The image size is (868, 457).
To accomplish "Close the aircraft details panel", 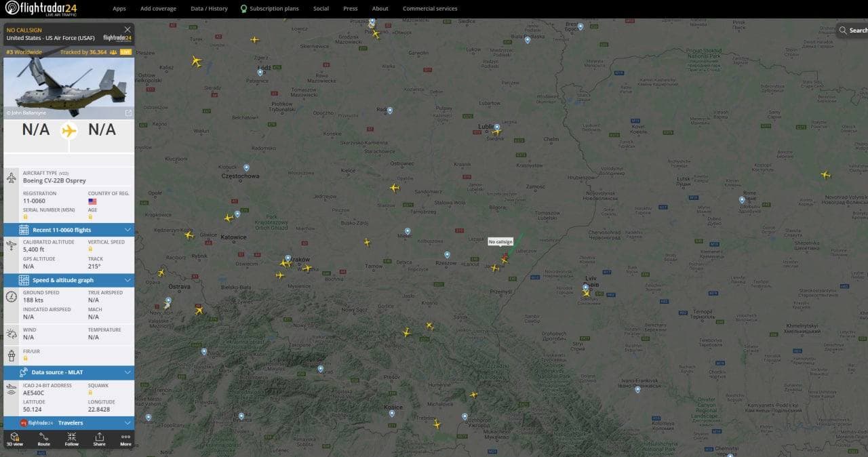I will coord(127,30).
